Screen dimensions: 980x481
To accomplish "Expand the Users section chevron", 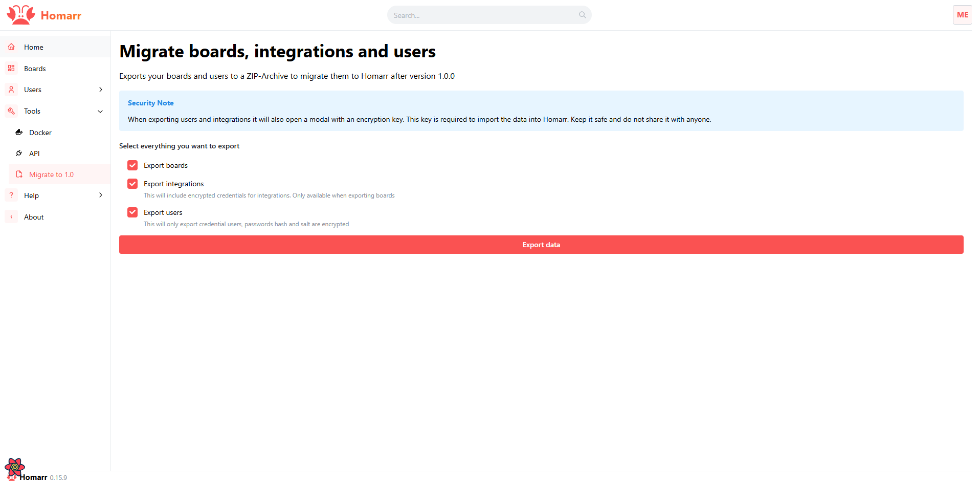I will (100, 90).
